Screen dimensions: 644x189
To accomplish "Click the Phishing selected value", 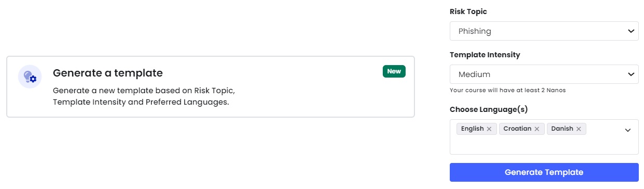I will 475,31.
